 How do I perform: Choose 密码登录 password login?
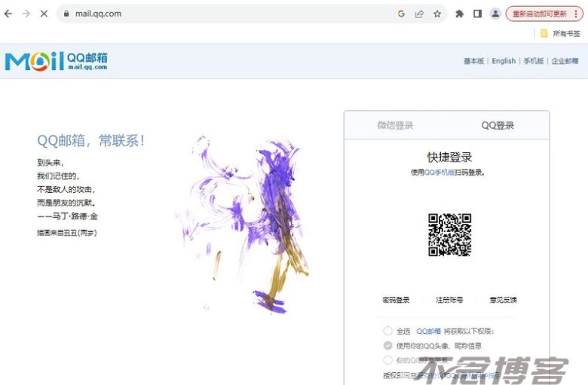(x=396, y=300)
